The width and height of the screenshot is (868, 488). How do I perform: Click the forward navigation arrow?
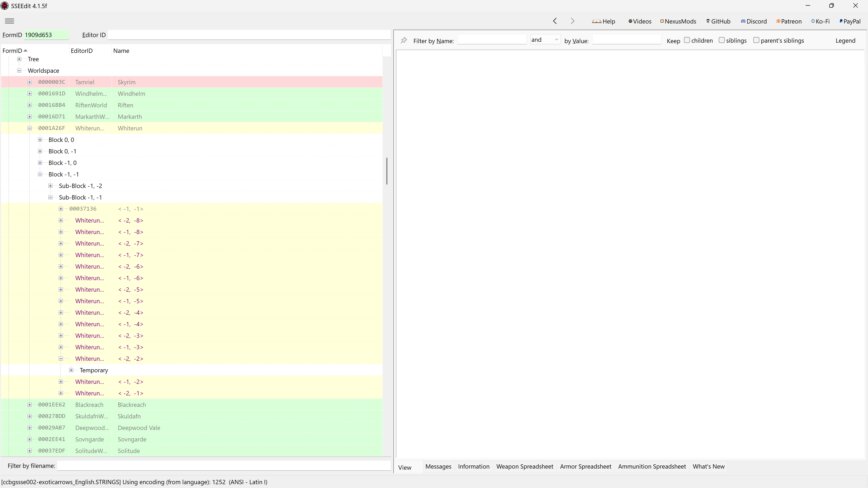click(573, 21)
